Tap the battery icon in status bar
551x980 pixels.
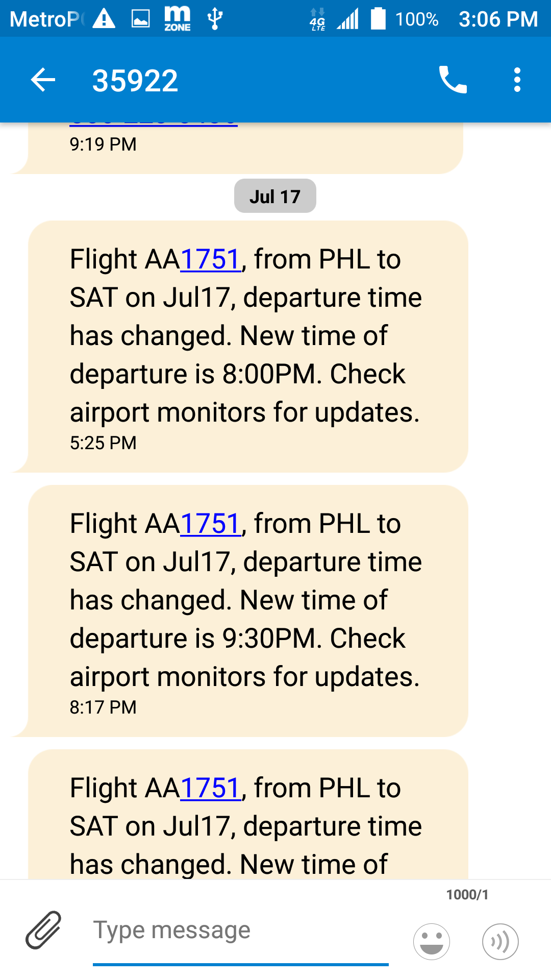(378, 19)
